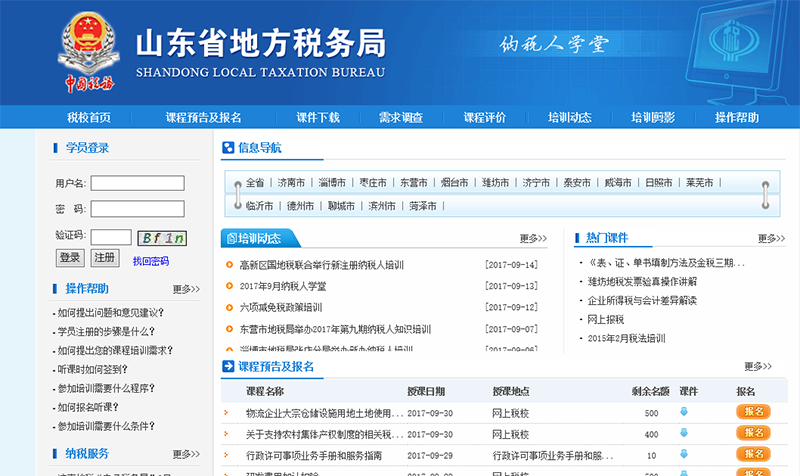Viewport: 800px width, 476px height.
Task: Select 威海市 in the info navigation
Action: click(x=618, y=183)
